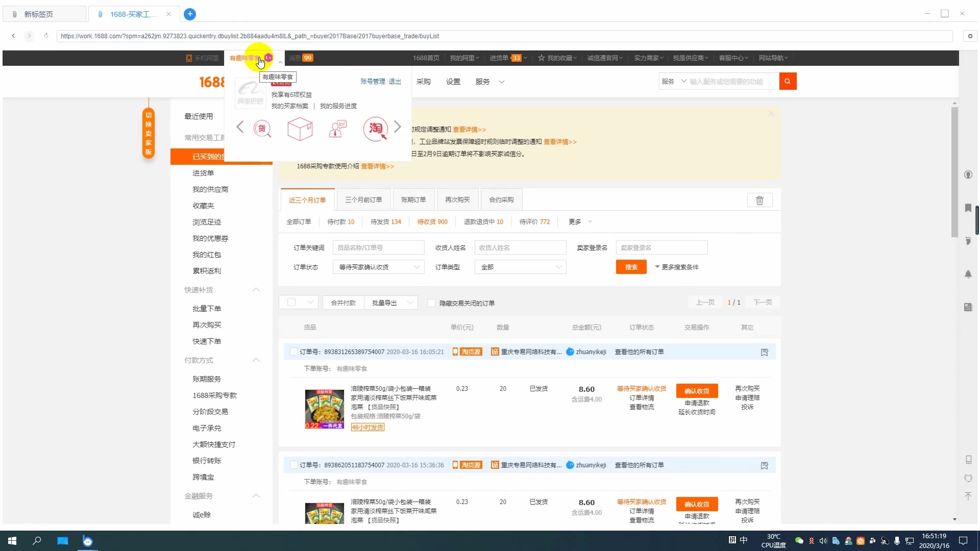Click the right sidebar bookmark icon

point(968,208)
